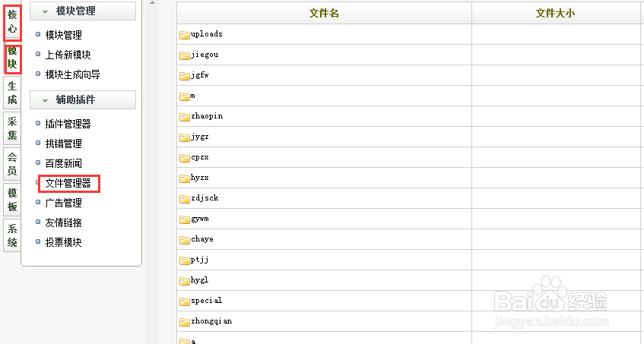Click the 文件名 column header

[x=324, y=13]
